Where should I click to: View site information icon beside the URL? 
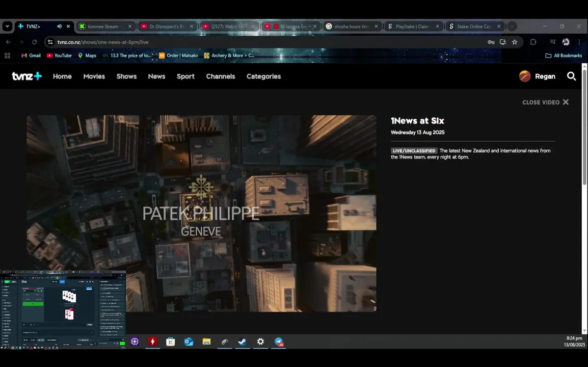coord(50,42)
